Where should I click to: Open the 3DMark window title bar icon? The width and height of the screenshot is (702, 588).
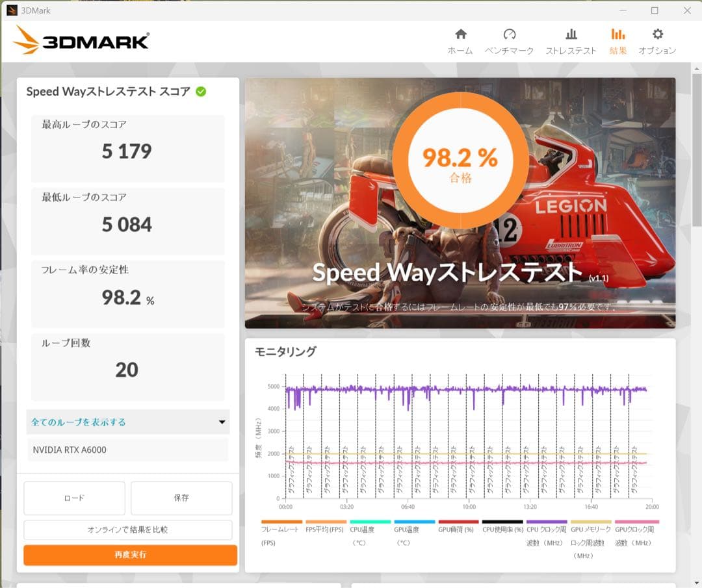pos(10,10)
